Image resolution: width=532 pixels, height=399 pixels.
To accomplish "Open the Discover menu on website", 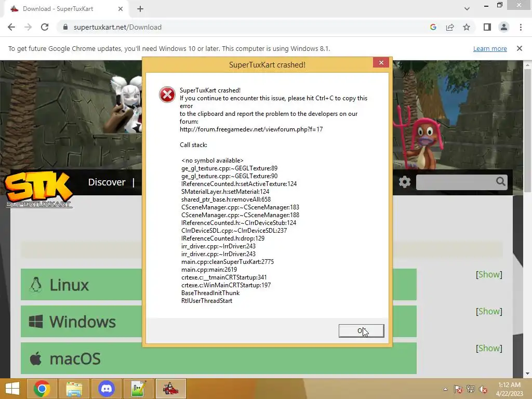I will pyautogui.click(x=107, y=182).
